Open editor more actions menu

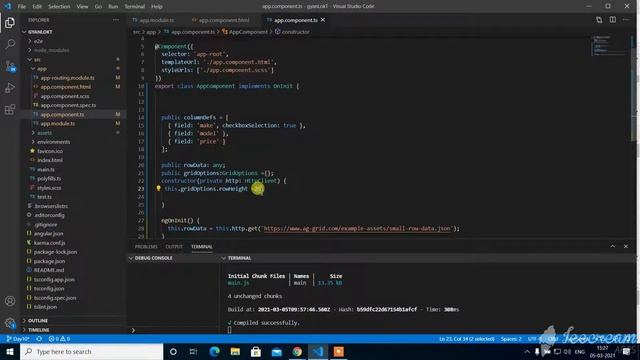626,20
